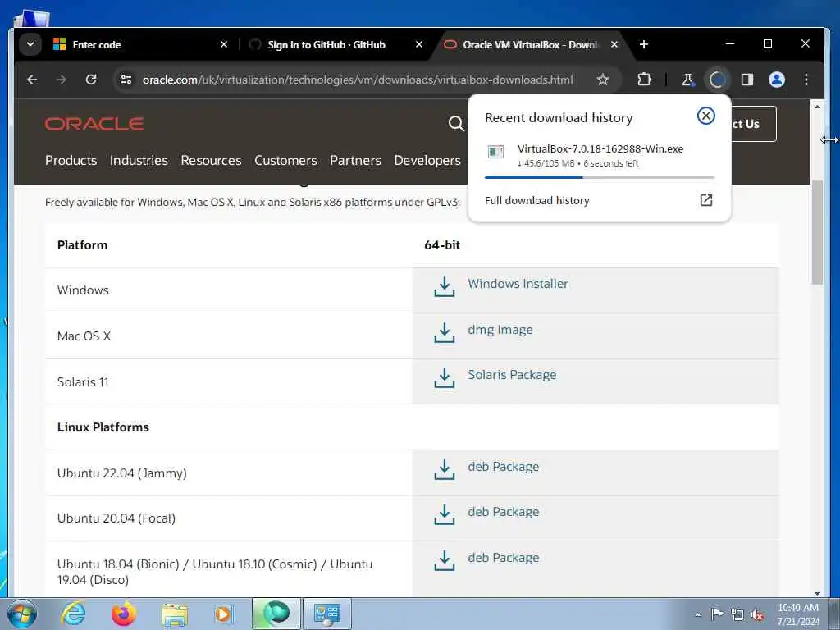
Task: Bookmark this page with the star icon
Action: click(603, 80)
